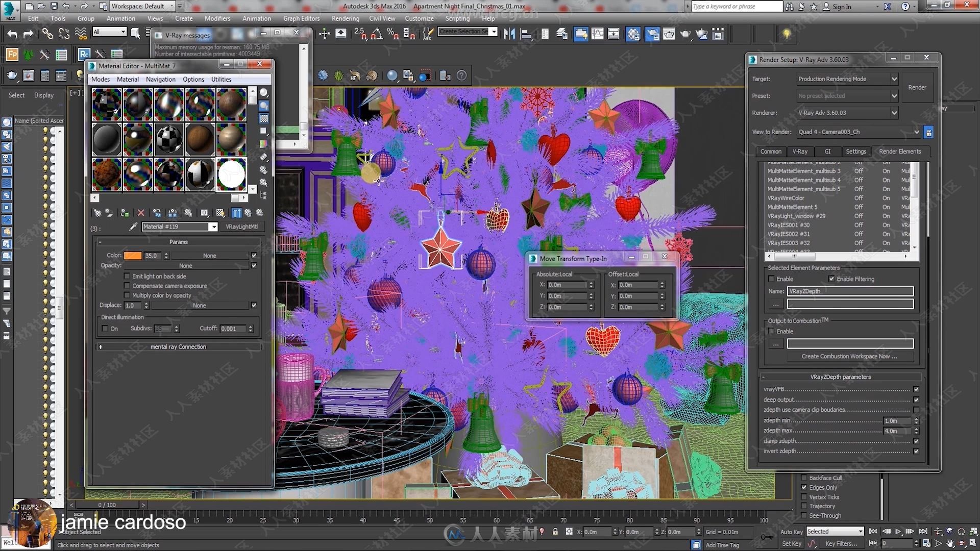This screenshot has height=551, width=980.
Task: Toggle the invert zdepth checkbox
Action: coord(916,451)
